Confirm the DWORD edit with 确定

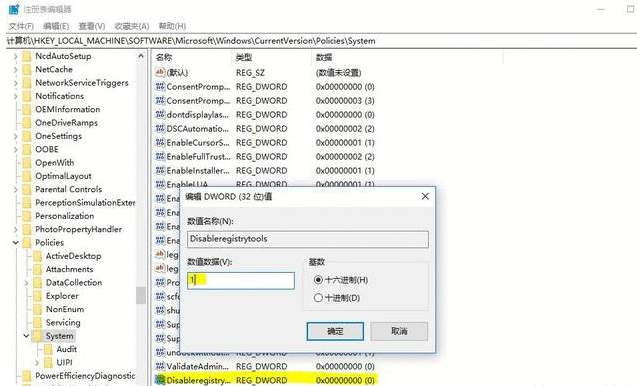[x=335, y=332]
